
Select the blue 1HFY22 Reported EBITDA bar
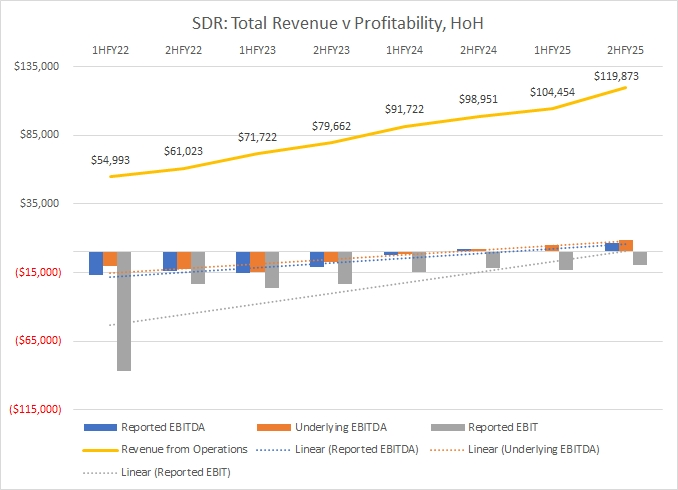pyautogui.click(x=96, y=263)
